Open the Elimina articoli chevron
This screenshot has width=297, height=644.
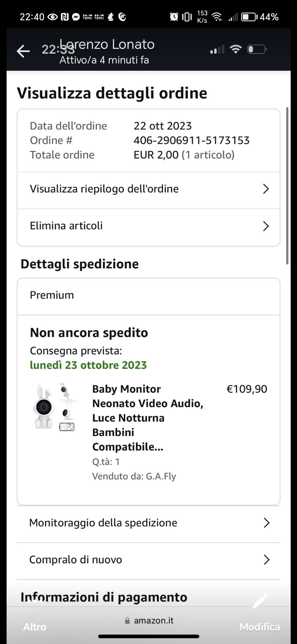pyautogui.click(x=266, y=226)
